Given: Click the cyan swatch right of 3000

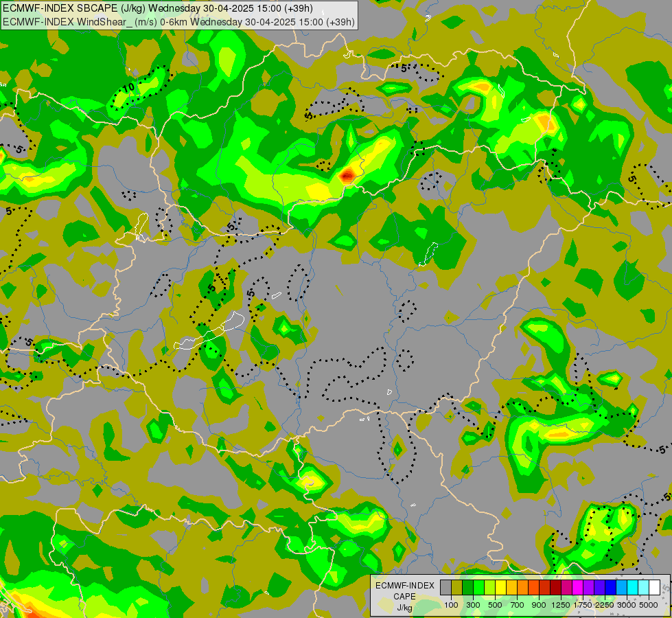Looking at the screenshot, I should click(x=633, y=588).
